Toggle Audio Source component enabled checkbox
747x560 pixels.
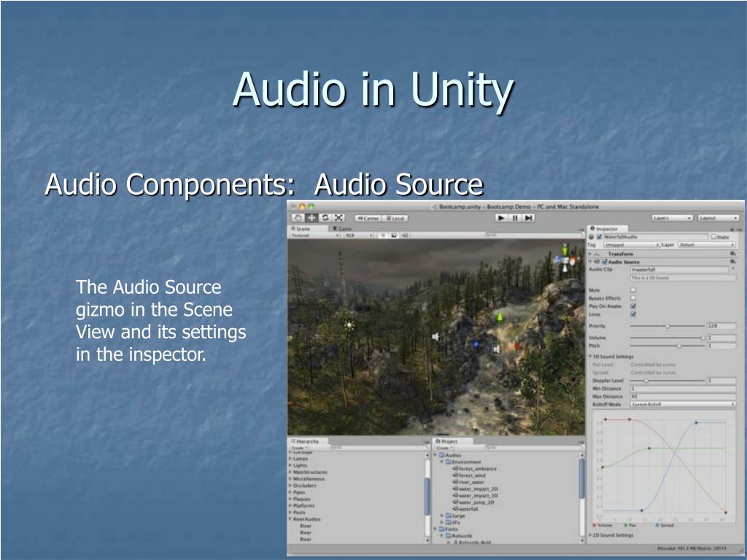[605, 262]
